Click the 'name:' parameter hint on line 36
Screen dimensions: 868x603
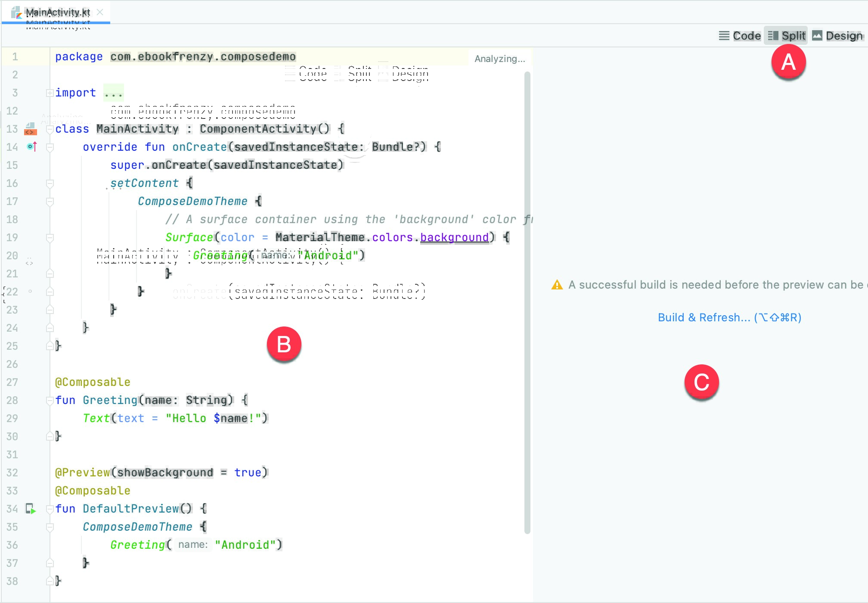coord(193,544)
